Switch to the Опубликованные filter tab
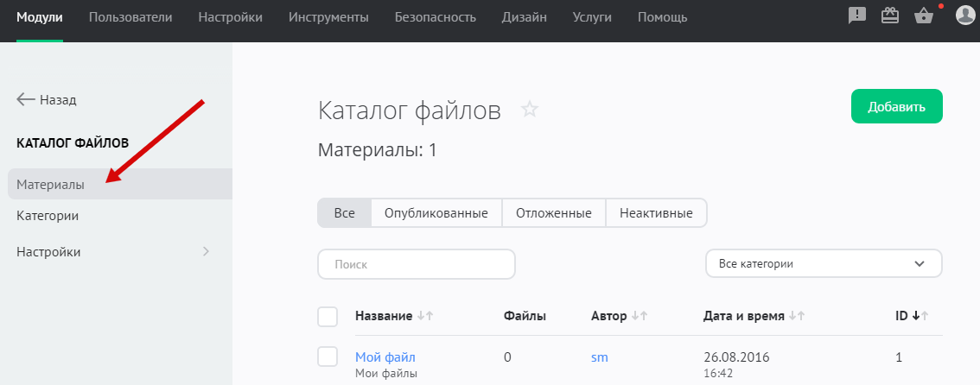 click(x=436, y=212)
